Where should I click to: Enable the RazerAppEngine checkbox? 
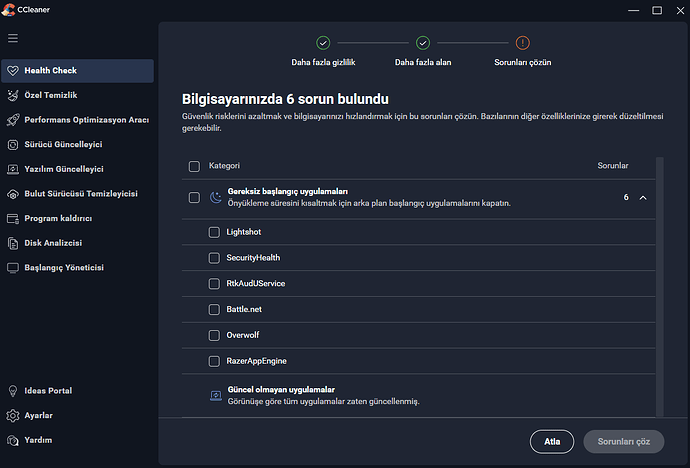click(x=214, y=361)
